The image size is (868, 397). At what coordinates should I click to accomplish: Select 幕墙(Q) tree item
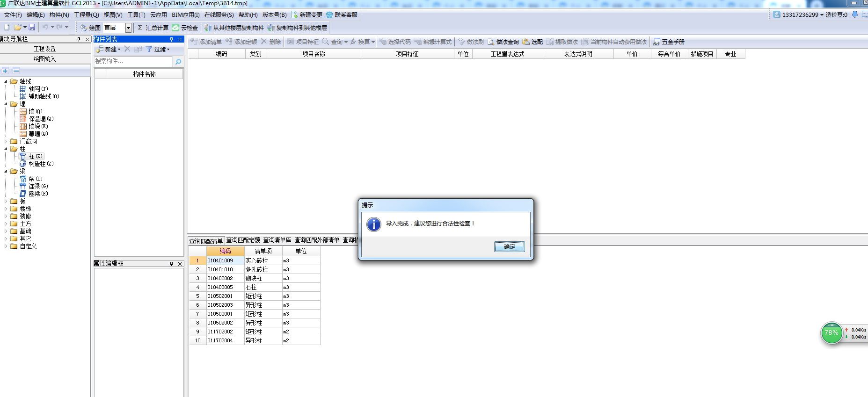tap(38, 134)
